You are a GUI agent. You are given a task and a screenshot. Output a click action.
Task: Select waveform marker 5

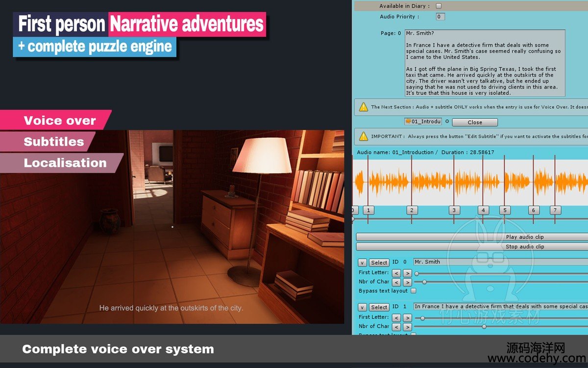[x=505, y=210]
